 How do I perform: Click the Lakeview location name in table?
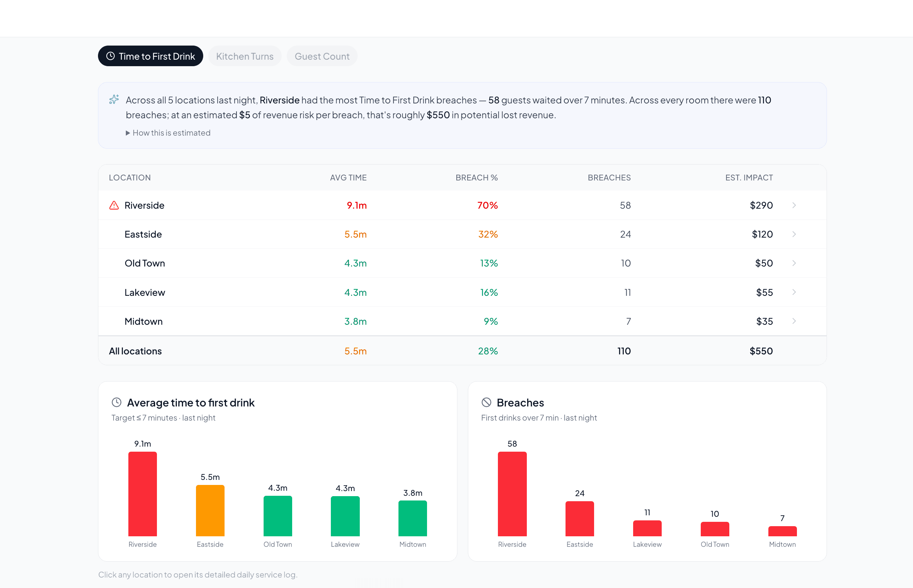145,293
